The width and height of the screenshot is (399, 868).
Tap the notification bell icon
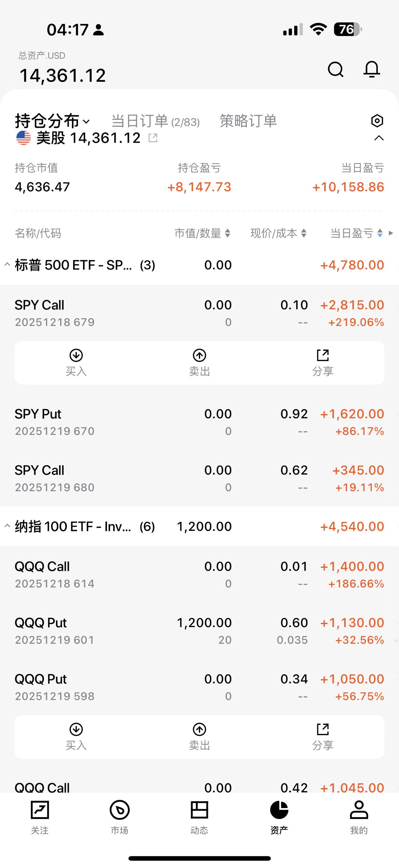point(372,70)
